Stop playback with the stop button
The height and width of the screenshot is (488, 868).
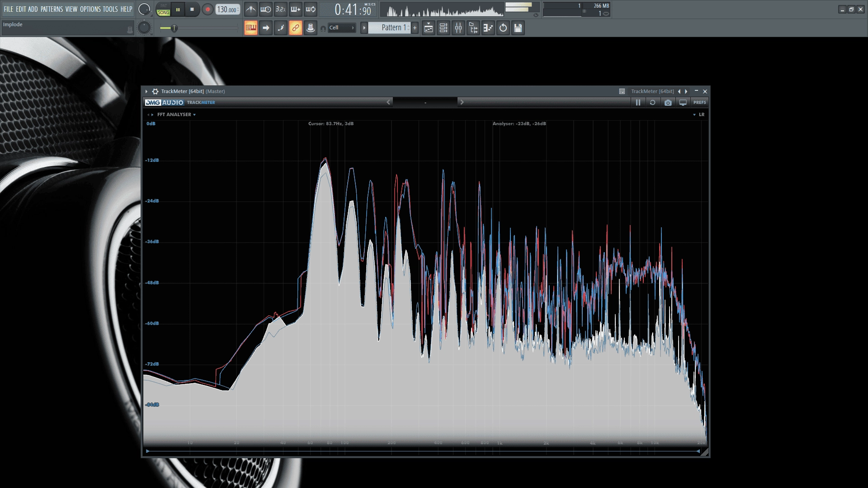coord(192,9)
